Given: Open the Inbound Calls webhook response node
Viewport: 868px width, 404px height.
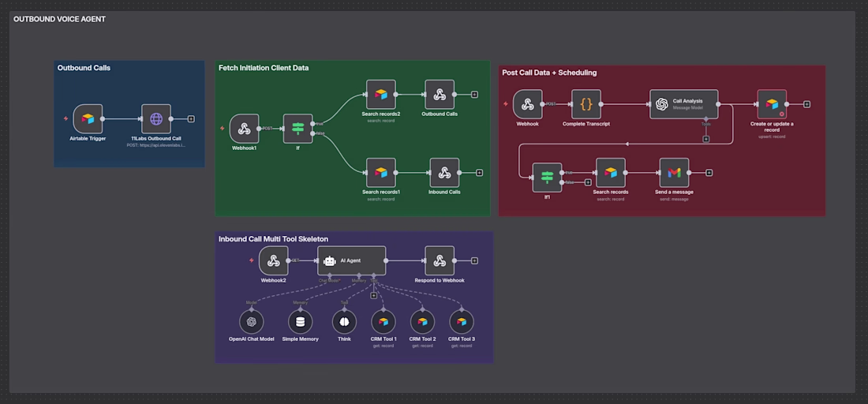Looking at the screenshot, I should click(x=444, y=173).
